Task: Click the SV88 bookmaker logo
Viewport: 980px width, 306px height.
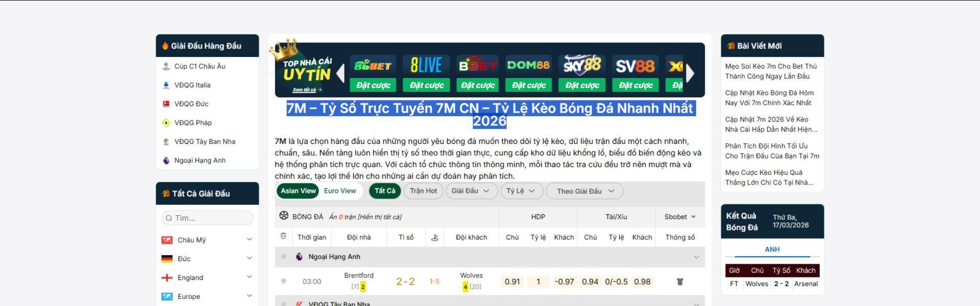Action: coord(635,66)
